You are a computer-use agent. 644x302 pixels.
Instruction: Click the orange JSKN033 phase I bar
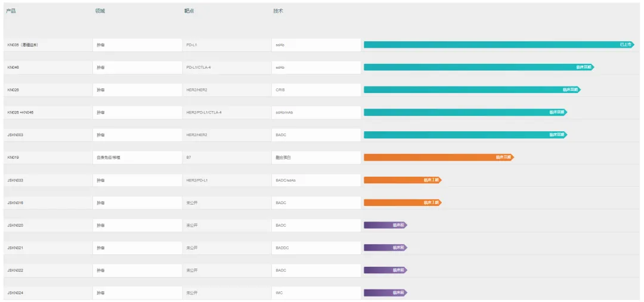402,180
